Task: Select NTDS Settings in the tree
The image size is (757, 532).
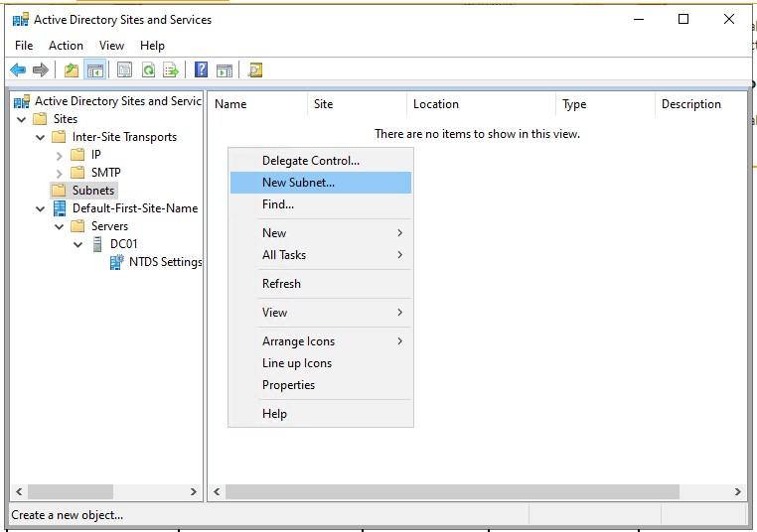Action: tap(165, 262)
